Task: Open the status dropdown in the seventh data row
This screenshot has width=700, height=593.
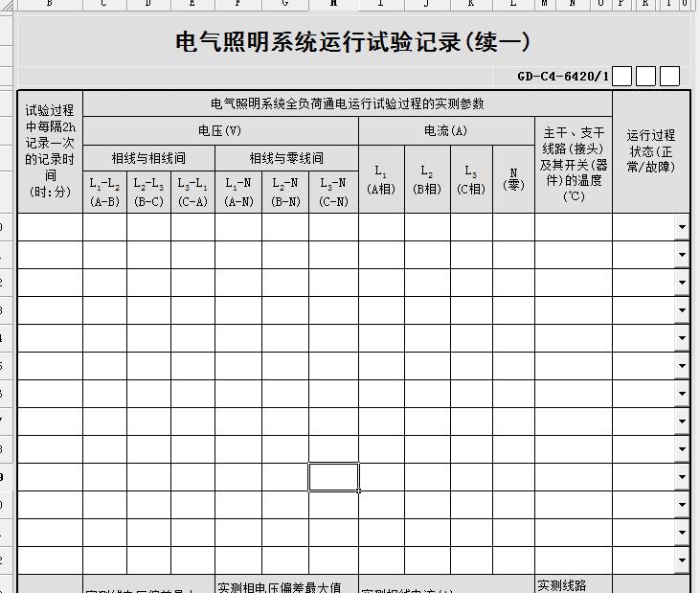Action: coord(682,394)
